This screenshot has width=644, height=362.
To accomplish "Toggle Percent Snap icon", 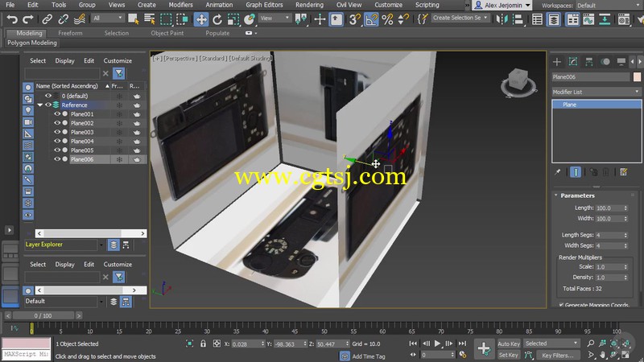I will tap(387, 19).
